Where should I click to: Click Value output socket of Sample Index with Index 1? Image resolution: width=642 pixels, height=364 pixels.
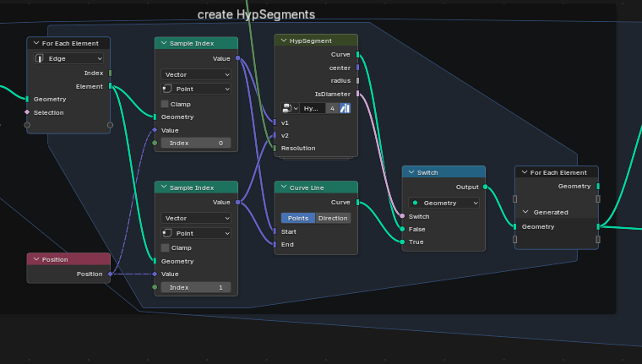click(x=238, y=202)
